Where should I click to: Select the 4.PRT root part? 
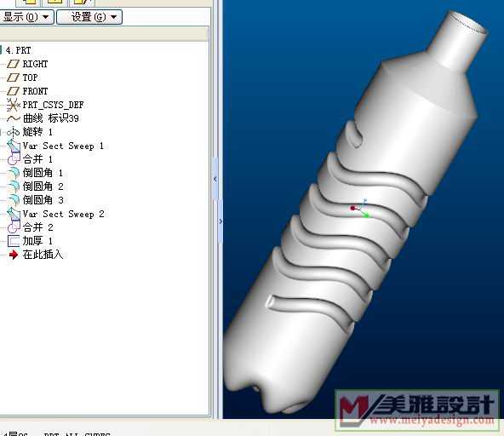pos(19,50)
